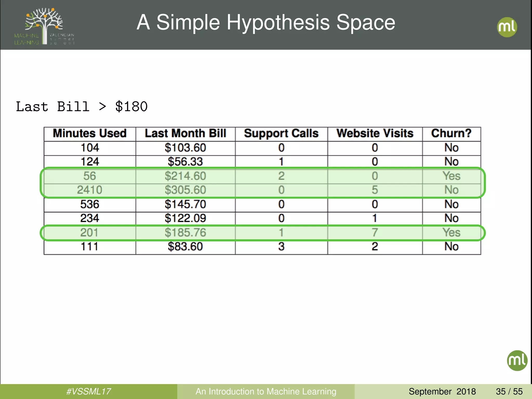Click the 35 / 55 page counter
The width and height of the screenshot is (532, 399).
coord(509,391)
